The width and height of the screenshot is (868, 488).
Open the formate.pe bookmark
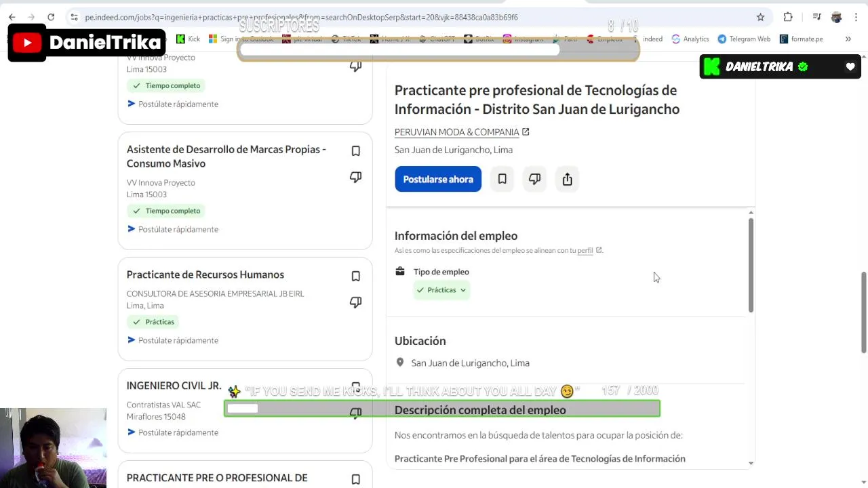click(802, 39)
